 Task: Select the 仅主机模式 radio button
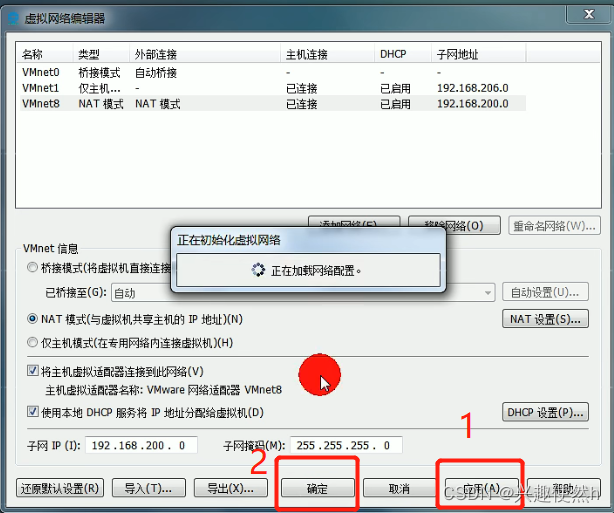pyautogui.click(x=33, y=343)
